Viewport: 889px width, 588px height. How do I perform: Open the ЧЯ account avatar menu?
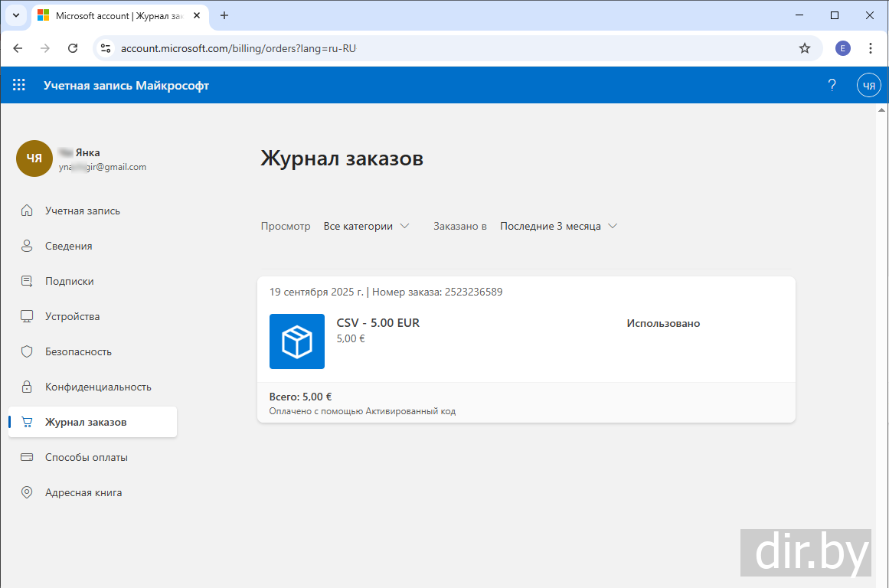pos(868,86)
